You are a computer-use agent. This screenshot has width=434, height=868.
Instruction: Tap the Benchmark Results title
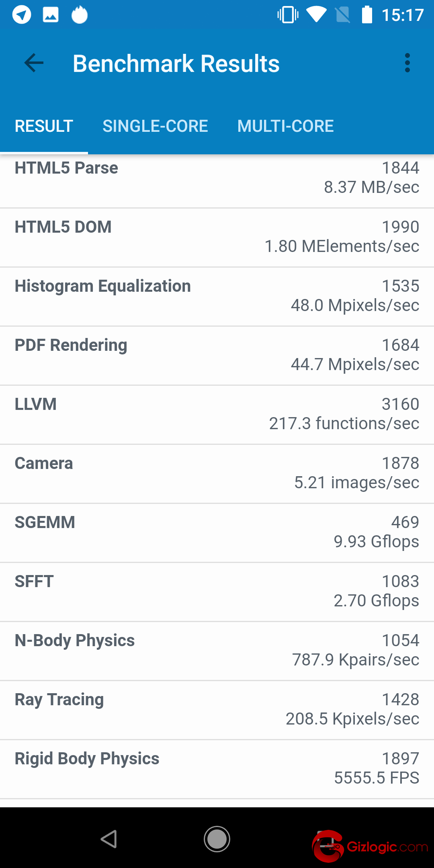coord(176,63)
